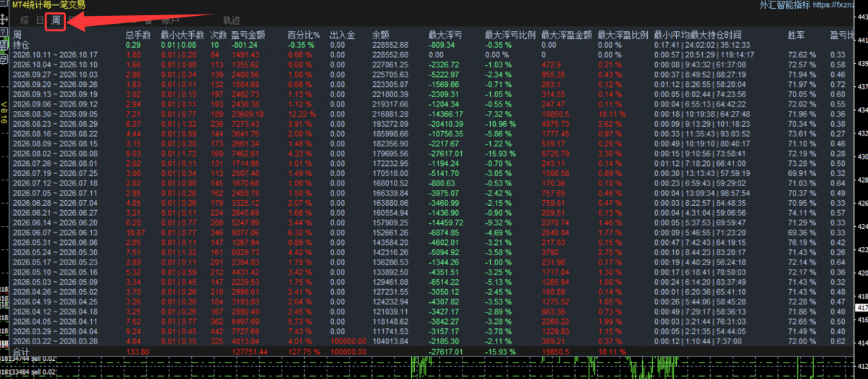Select week 2026.08.02 ~ 2026.08.08
Viewport: 868px width, 379px height.
[x=55, y=153]
